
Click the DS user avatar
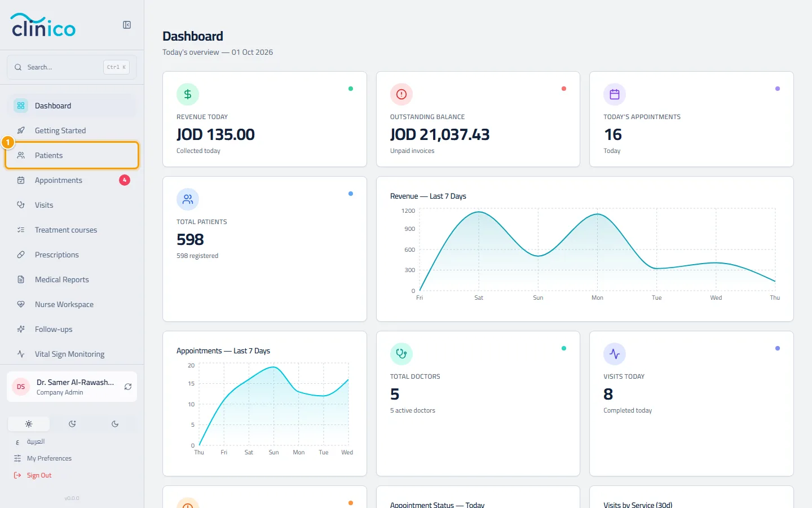coord(21,387)
